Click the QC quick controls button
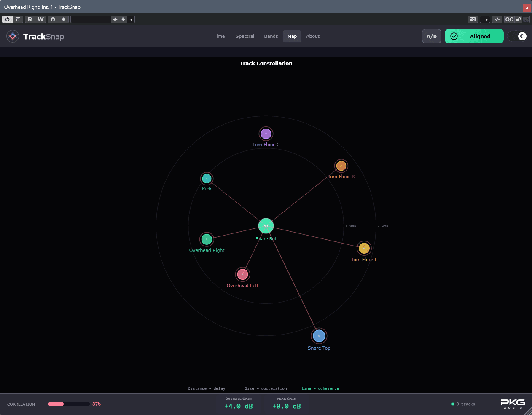Viewport: 532px width, 415px height. [509, 19]
